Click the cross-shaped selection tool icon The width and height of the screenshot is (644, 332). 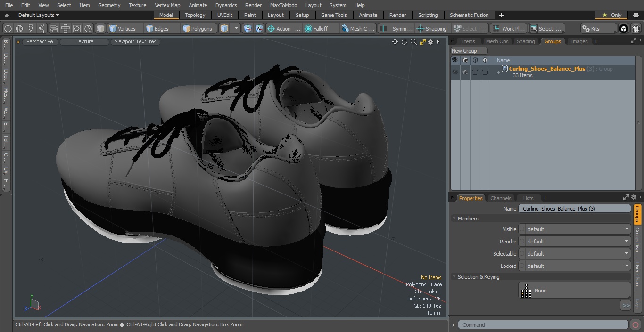pyautogui.click(x=66, y=29)
